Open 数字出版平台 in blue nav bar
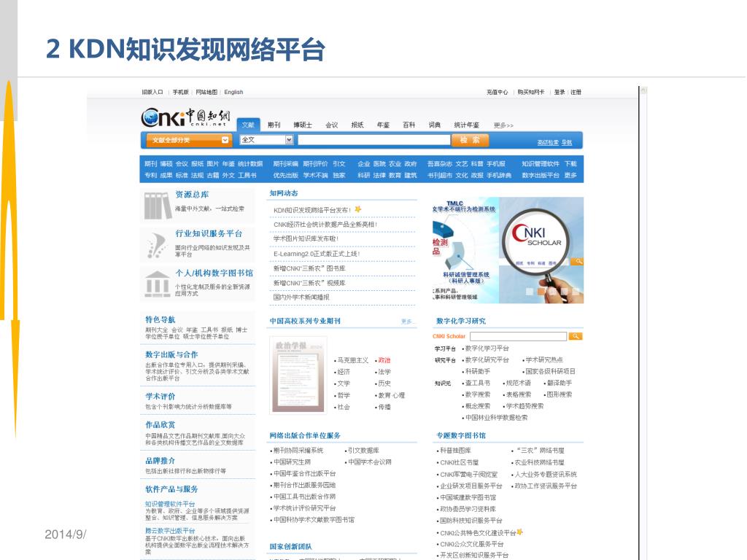747x560 pixels. click(541, 175)
